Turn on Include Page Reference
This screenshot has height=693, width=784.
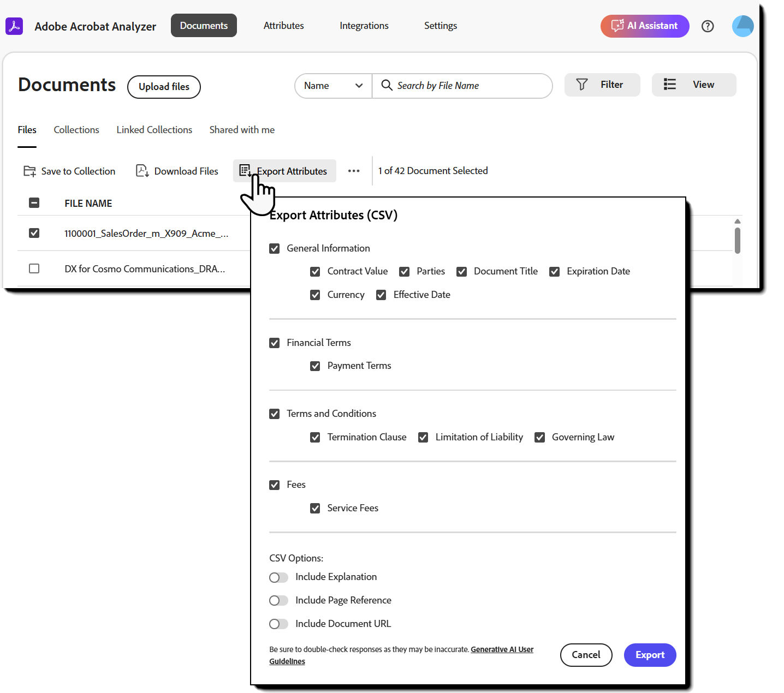tap(278, 600)
